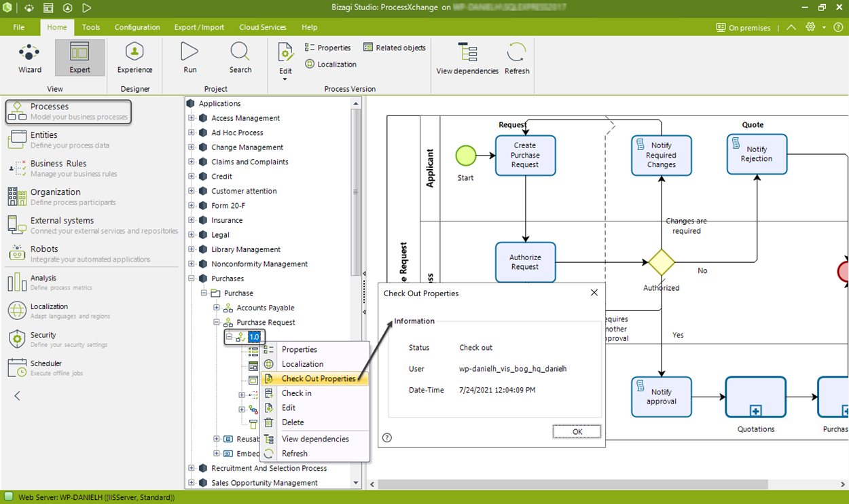The width and height of the screenshot is (849, 504).
Task: Confirm the dialog with OK
Action: [x=577, y=431]
